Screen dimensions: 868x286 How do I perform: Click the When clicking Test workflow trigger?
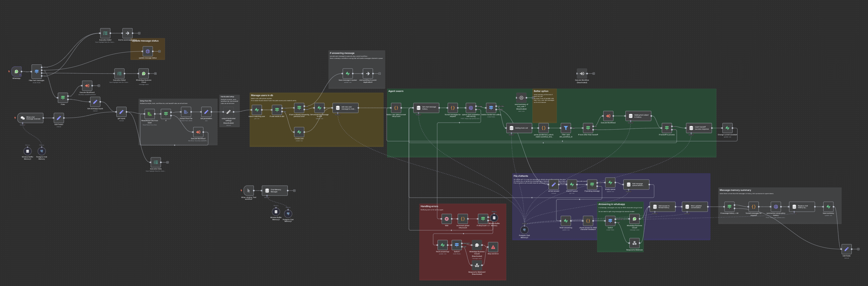(x=249, y=191)
